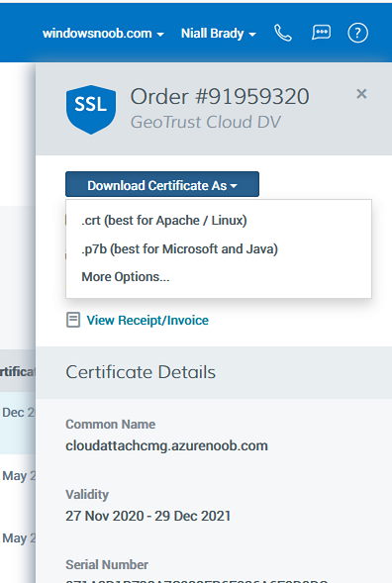Screen dimensions: 392x583
Task: Open windowsnoob.com account dropdown
Action: (103, 34)
